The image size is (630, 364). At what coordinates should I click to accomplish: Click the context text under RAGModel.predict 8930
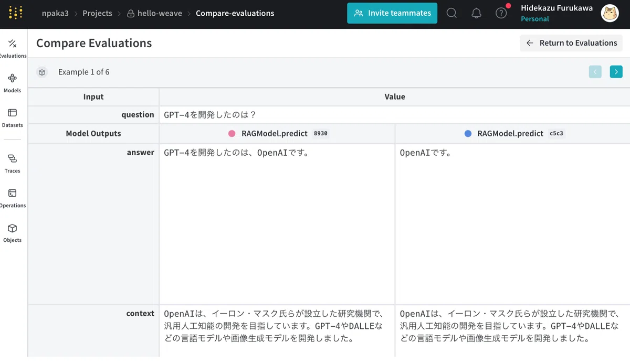pos(274,326)
